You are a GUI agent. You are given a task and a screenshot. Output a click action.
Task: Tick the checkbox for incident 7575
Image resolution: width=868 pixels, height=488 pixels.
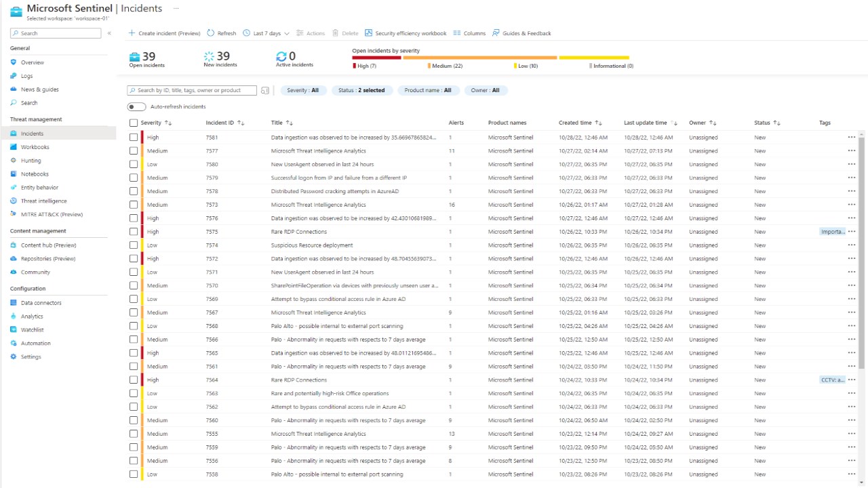pyautogui.click(x=134, y=232)
